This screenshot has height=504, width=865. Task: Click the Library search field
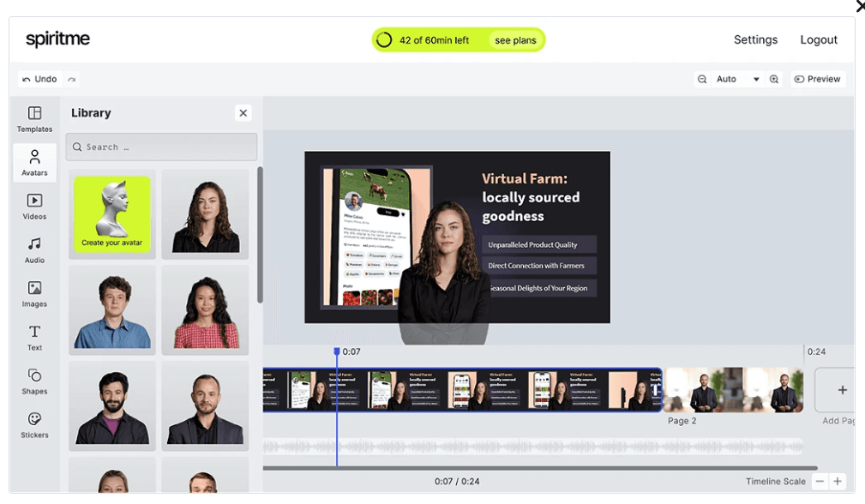pos(162,147)
